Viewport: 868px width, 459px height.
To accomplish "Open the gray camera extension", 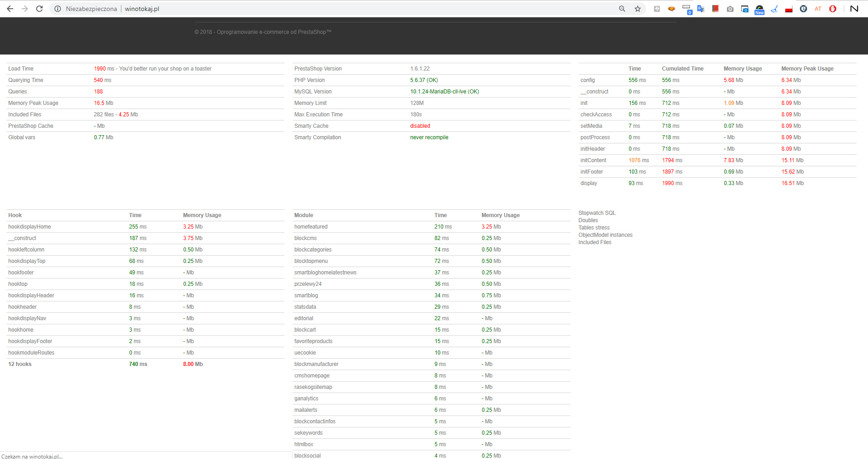I will 730,9.
